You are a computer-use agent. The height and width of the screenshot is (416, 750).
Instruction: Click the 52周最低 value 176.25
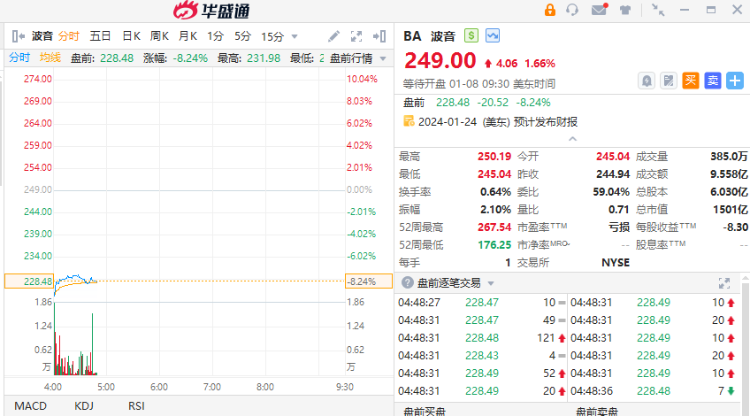(494, 245)
